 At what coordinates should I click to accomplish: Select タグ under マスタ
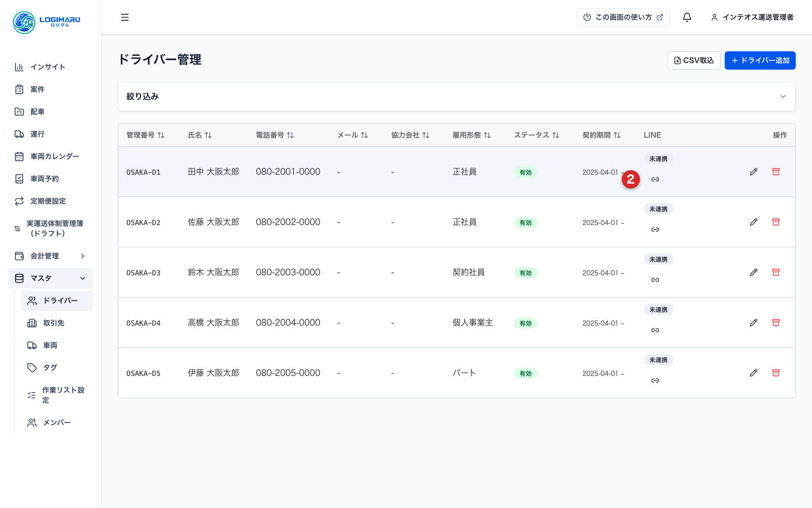(x=57, y=368)
